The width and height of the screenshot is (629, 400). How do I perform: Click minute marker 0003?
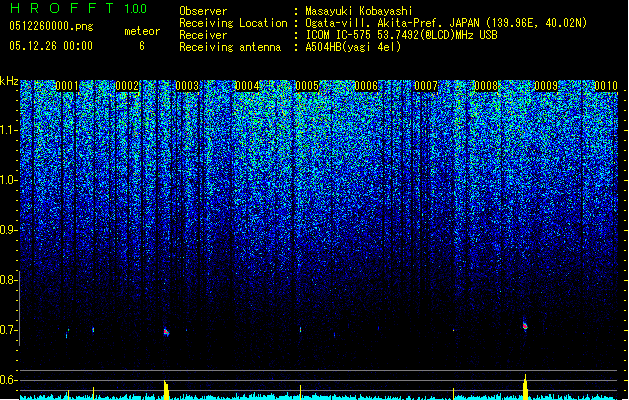click(187, 86)
